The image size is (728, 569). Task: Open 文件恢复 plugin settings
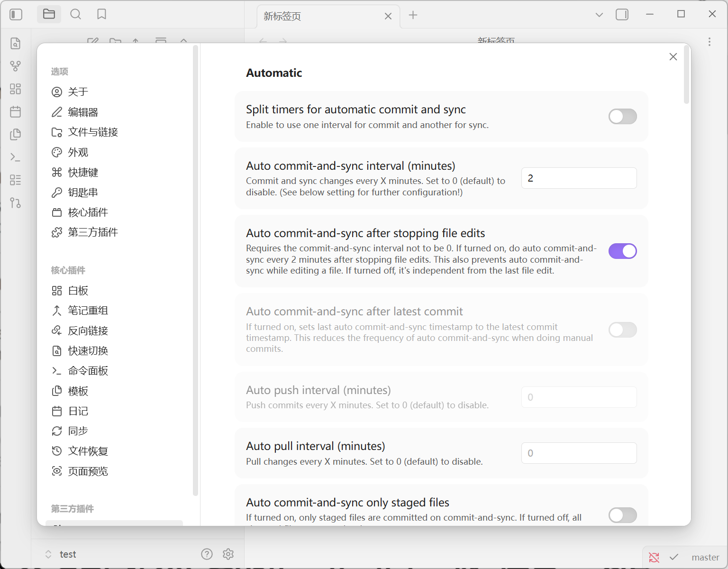pyautogui.click(x=114, y=451)
